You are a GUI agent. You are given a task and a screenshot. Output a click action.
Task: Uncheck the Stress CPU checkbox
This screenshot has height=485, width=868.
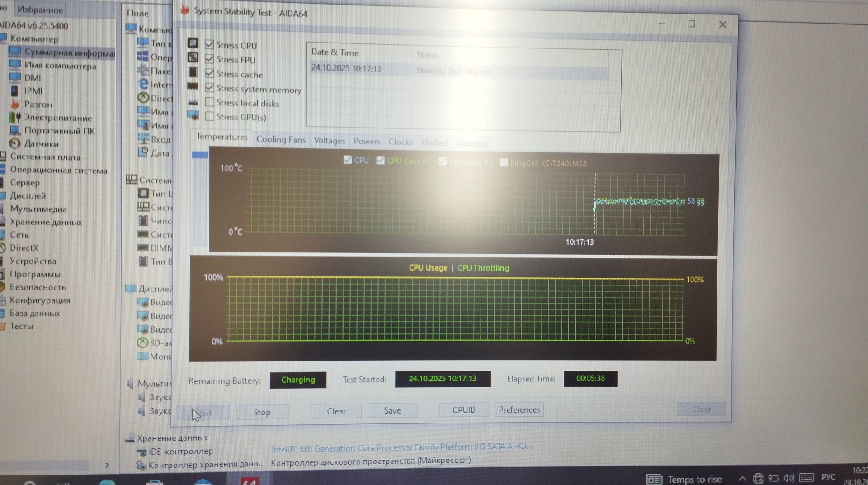tap(209, 44)
